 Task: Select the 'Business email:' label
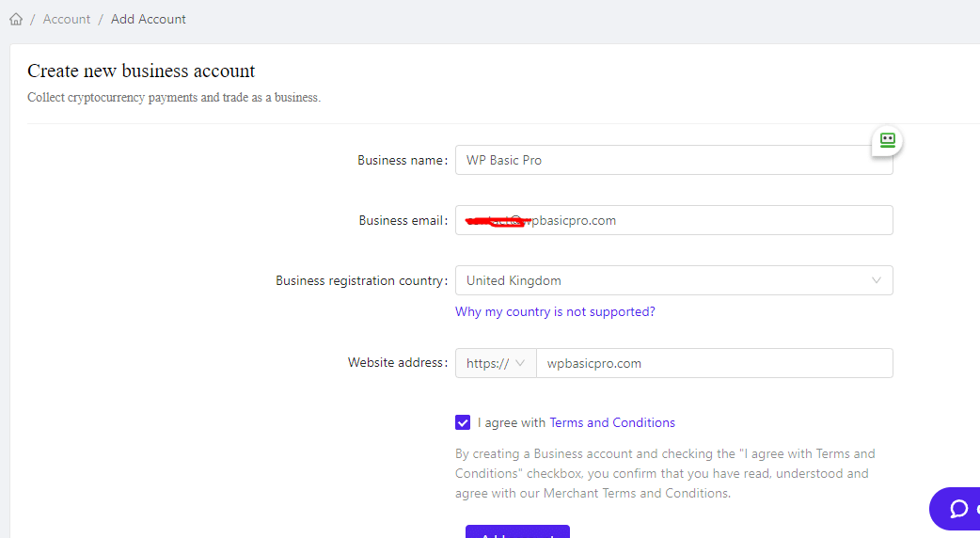[x=403, y=220]
